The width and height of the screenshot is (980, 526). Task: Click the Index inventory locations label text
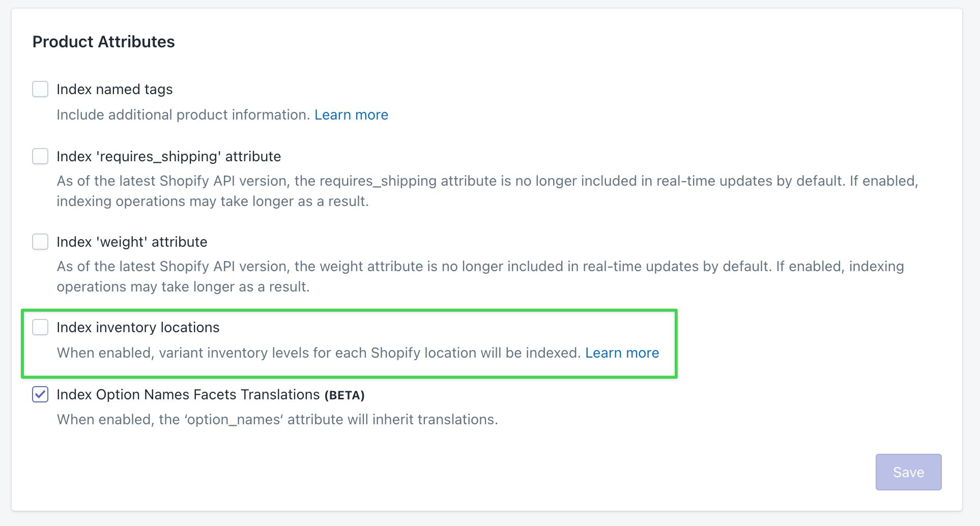coord(138,327)
